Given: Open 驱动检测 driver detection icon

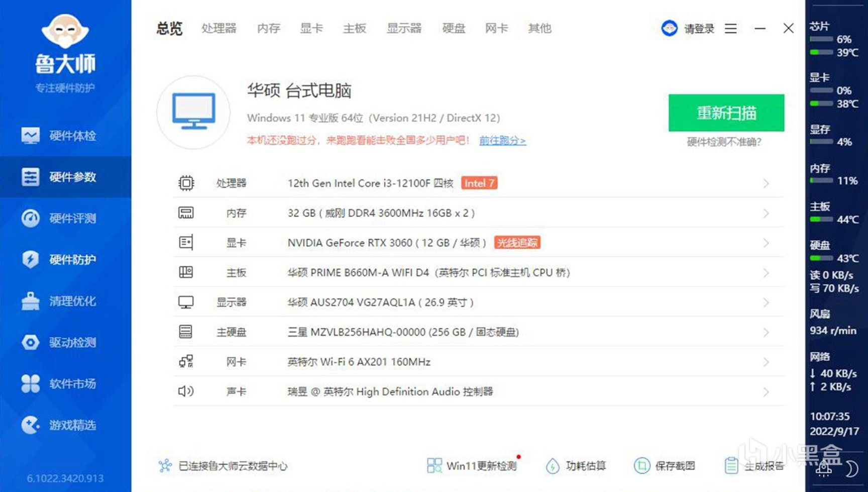Looking at the screenshot, I should [30, 342].
